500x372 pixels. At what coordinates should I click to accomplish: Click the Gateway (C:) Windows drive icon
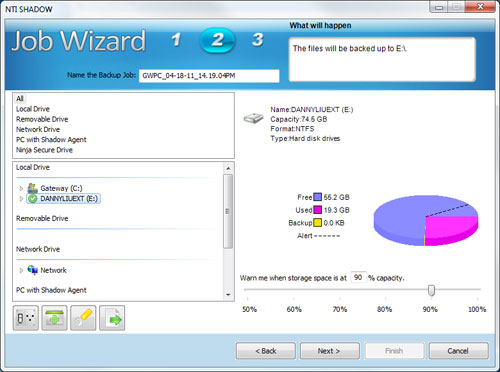coord(32,188)
